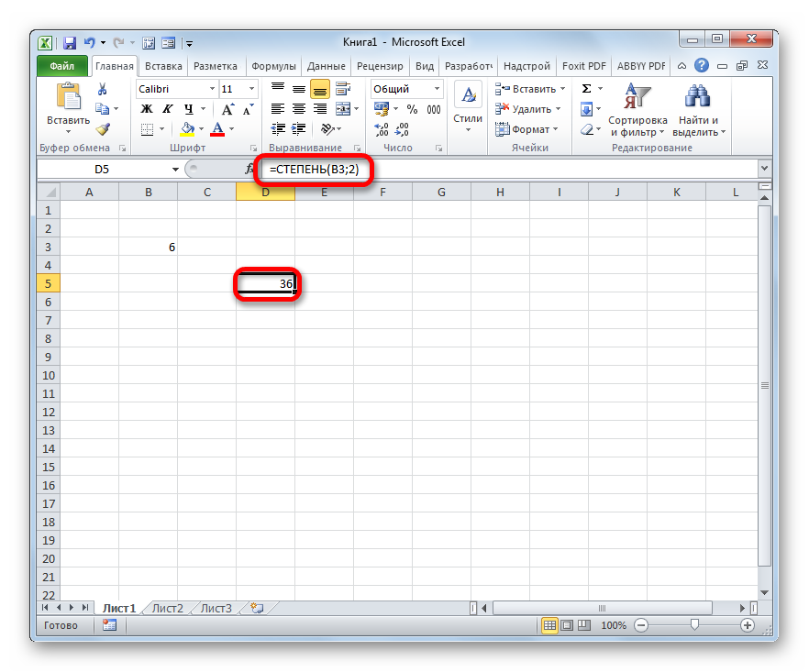Viewport: 809px width, 672px height.
Task: Toggle bold Ж formatting
Action: click(x=145, y=109)
